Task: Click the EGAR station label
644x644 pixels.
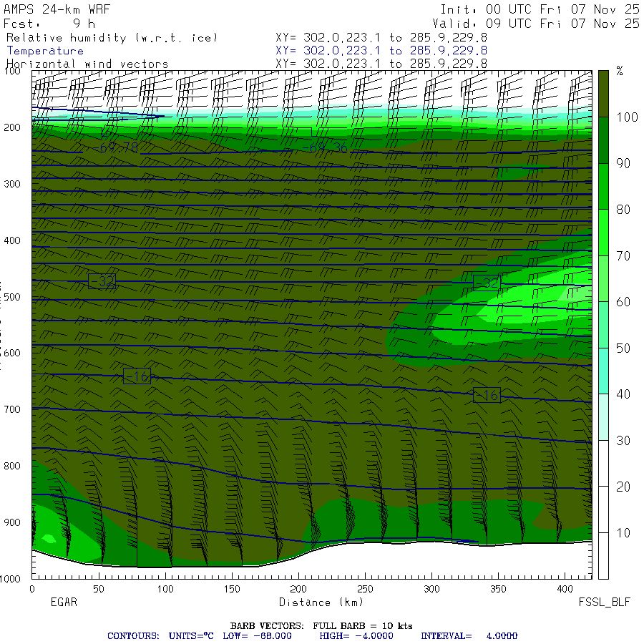Action: tap(63, 602)
